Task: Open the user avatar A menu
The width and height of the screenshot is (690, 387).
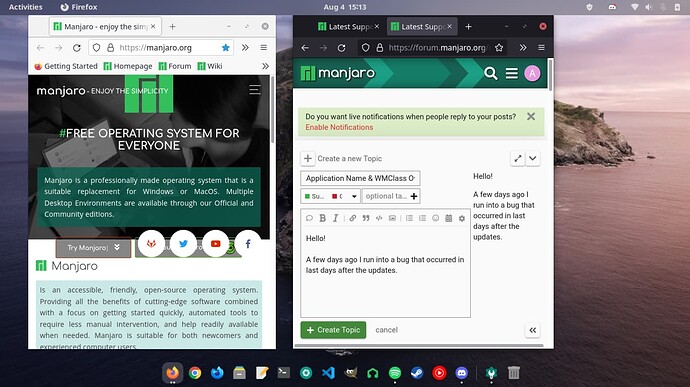Action: pyautogui.click(x=532, y=73)
